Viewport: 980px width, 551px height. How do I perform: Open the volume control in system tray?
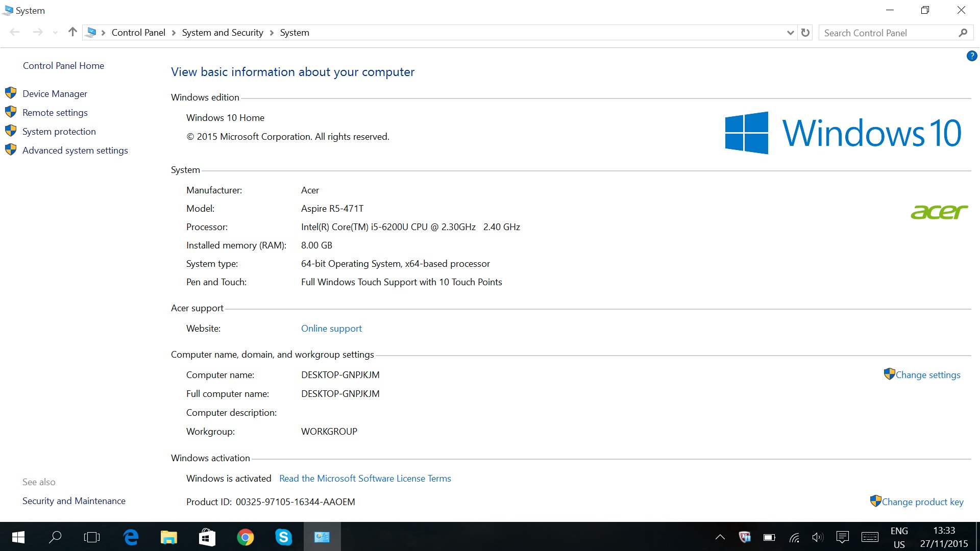coord(818,537)
